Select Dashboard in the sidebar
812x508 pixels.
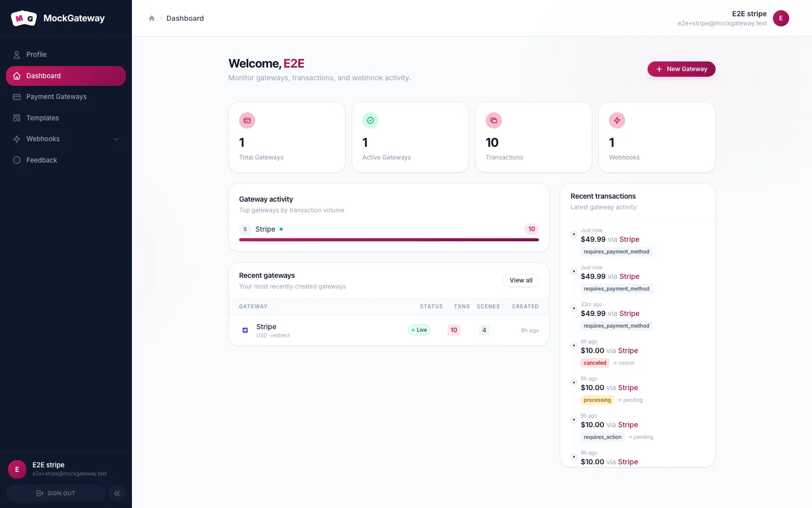point(66,76)
